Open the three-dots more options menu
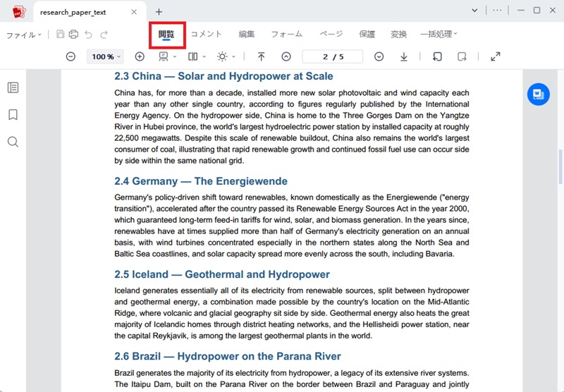Image resolution: width=564 pixels, height=392 pixels. pos(497,11)
